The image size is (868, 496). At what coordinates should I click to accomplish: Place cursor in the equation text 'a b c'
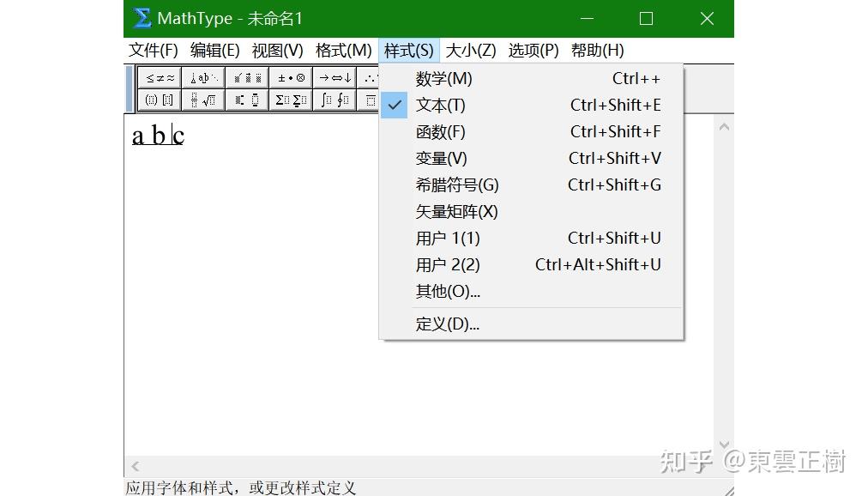158,136
